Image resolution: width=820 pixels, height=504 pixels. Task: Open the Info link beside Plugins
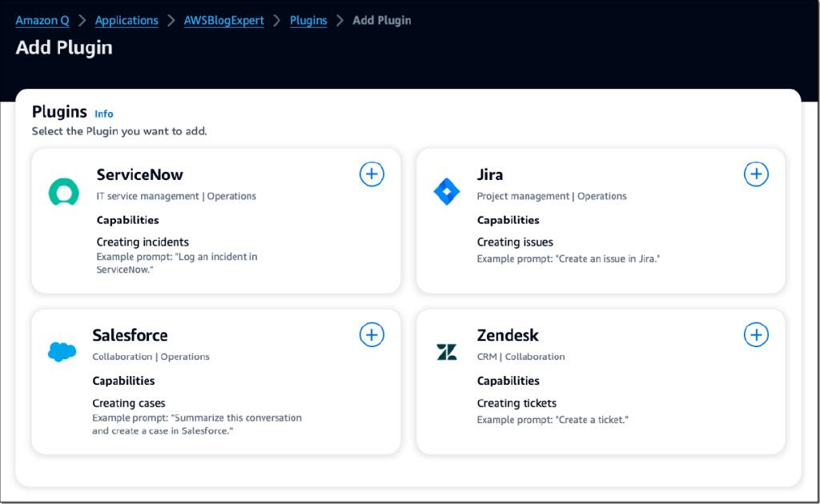coord(104,114)
